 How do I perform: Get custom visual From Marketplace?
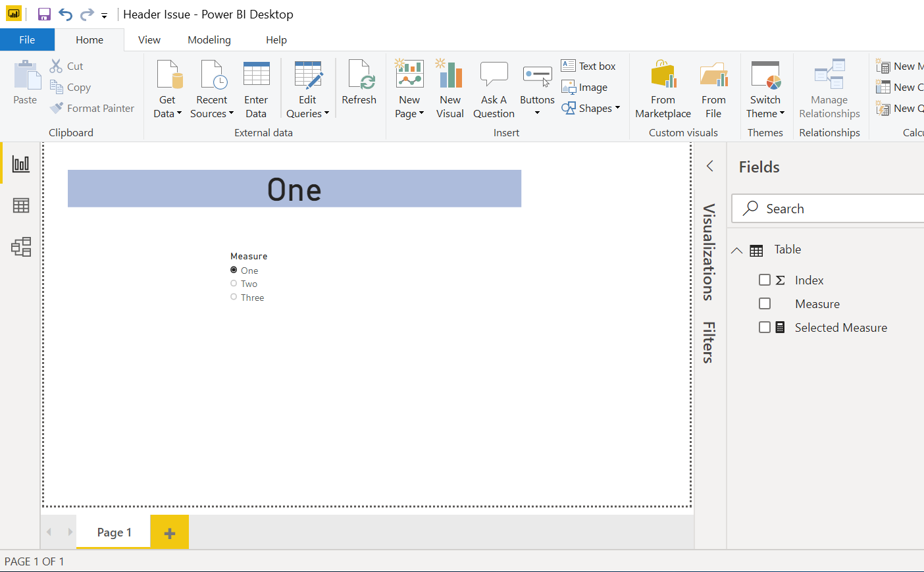[x=663, y=89]
